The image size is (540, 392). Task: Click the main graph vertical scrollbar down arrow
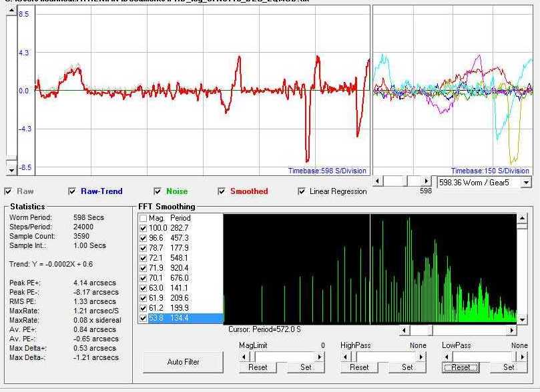tap(12, 169)
